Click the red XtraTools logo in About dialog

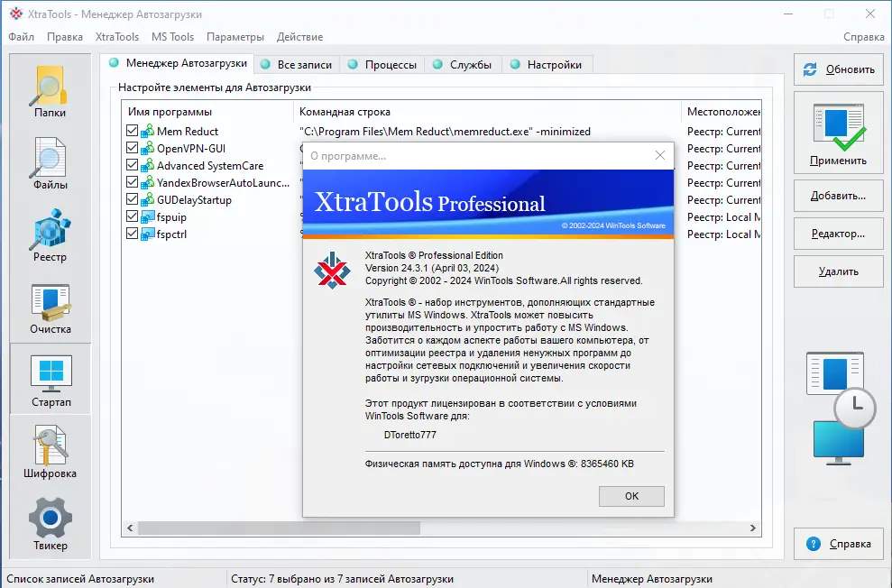[x=332, y=271]
